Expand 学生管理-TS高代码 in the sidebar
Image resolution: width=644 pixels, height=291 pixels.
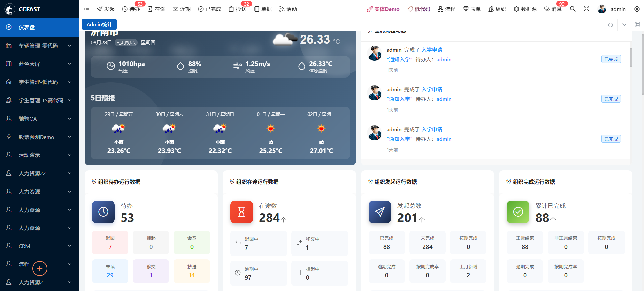pos(40,100)
